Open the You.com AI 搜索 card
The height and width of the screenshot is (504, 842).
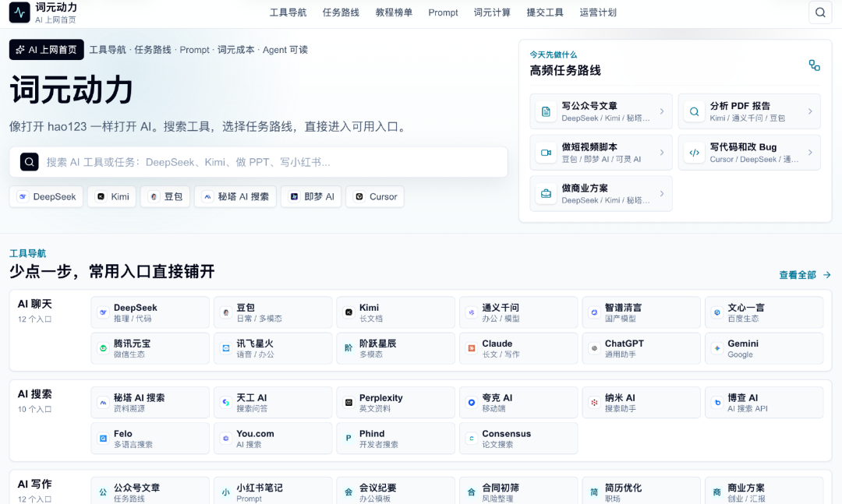[273, 439]
